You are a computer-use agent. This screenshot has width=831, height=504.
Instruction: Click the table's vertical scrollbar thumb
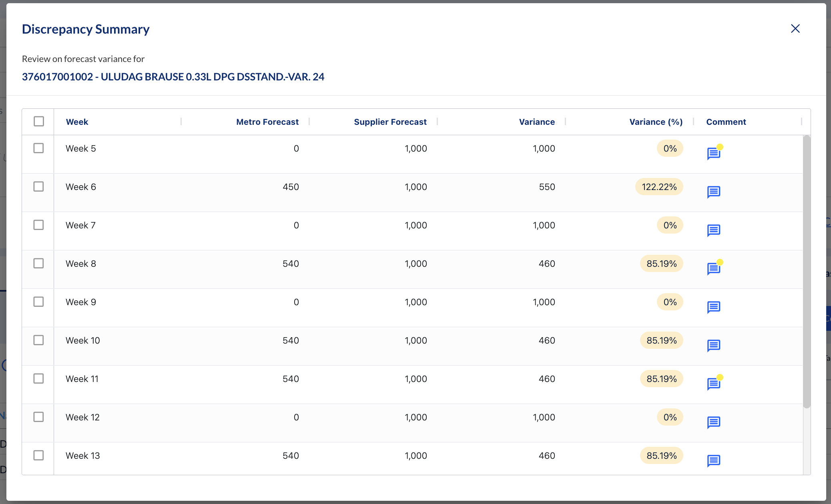coord(807,272)
